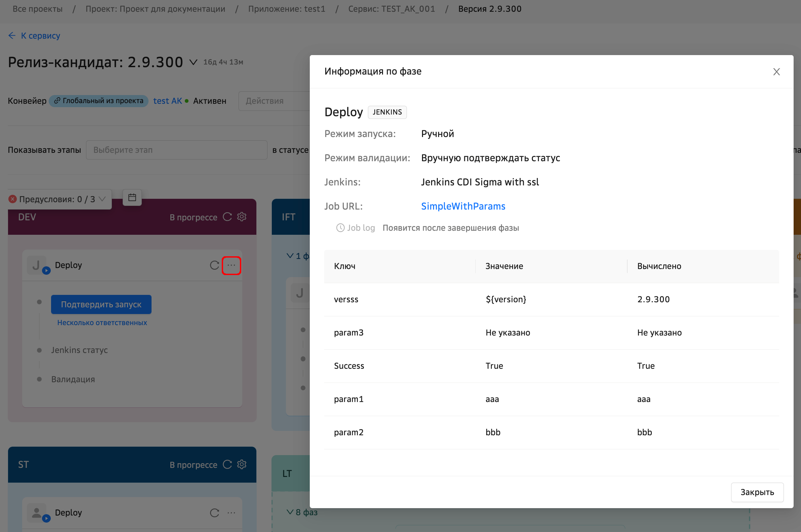This screenshot has height=532, width=801.
Task: Click refresh icon on DEV Deploy phase
Action: click(214, 265)
